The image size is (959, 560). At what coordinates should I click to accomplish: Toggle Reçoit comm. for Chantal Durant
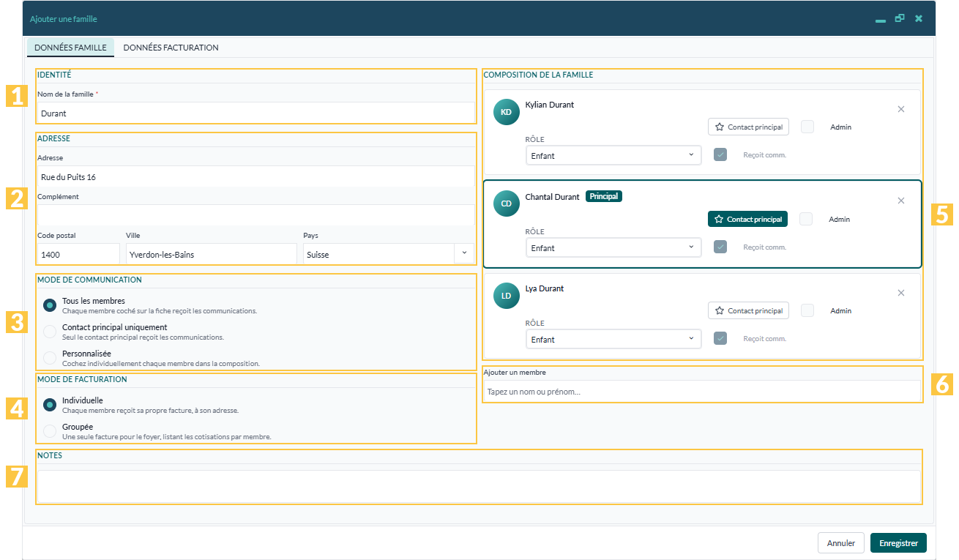720,247
